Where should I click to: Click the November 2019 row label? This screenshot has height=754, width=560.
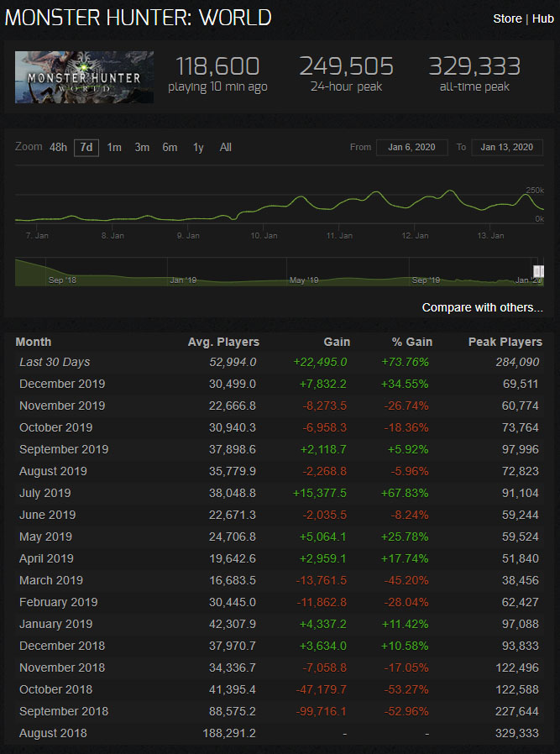click(62, 406)
